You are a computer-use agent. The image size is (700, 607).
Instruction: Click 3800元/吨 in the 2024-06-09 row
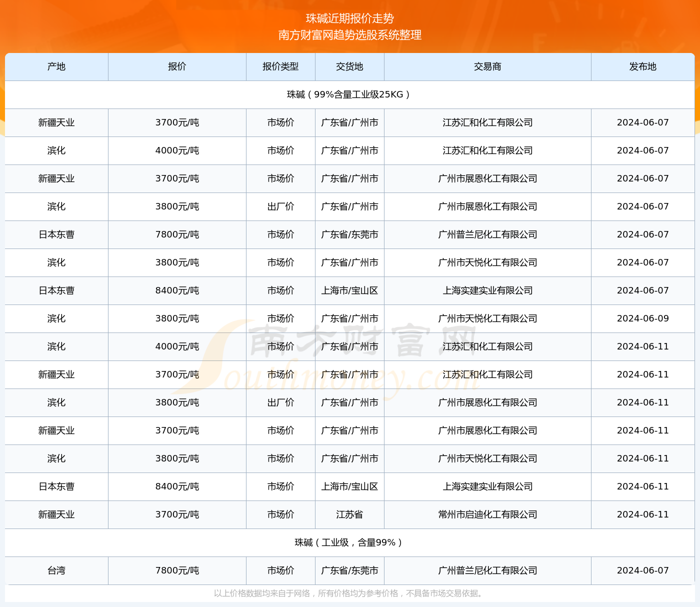(x=177, y=318)
